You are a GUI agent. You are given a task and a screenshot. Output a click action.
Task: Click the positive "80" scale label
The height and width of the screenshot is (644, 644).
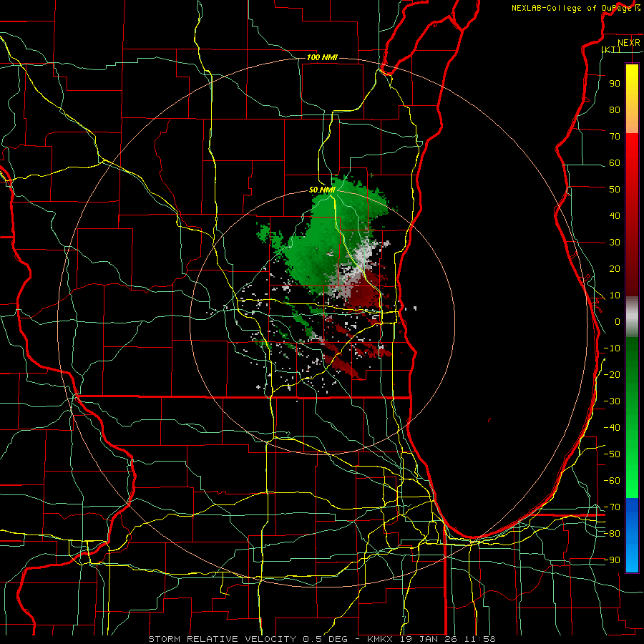615,109
